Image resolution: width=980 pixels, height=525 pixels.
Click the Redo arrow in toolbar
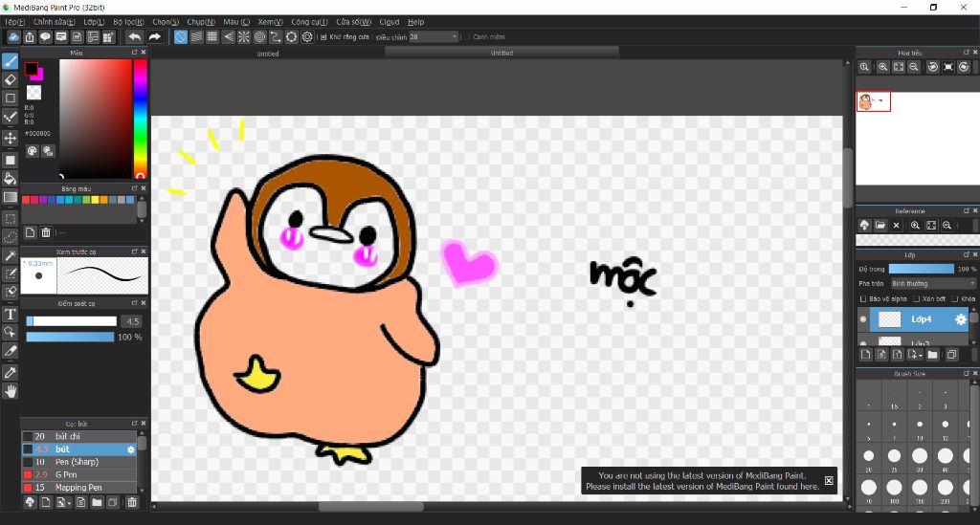click(x=154, y=37)
